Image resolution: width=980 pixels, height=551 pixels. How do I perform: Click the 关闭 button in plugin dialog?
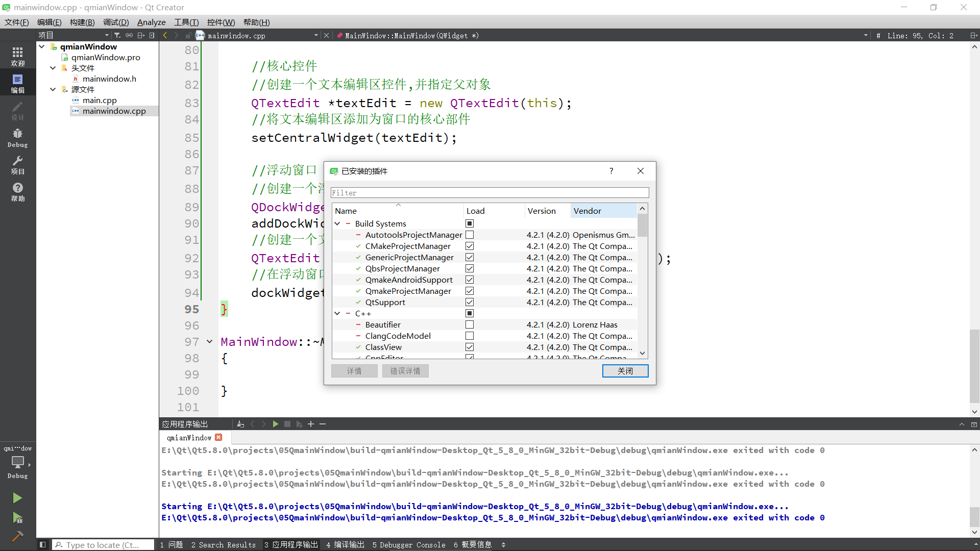(625, 371)
